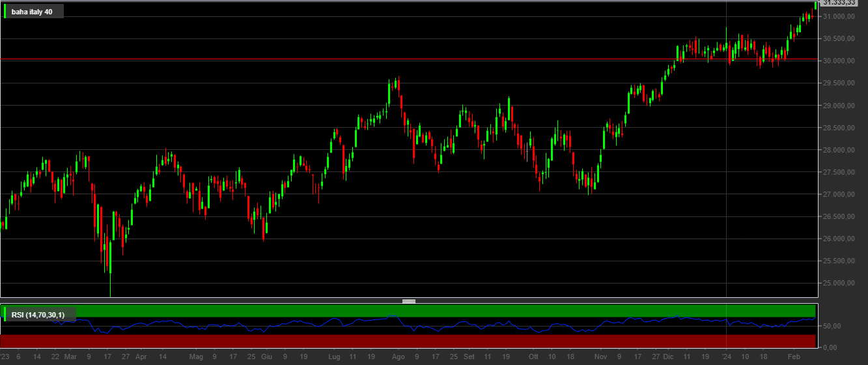
Task: Click the 'Mar' month label on time axis
Action: tap(70, 357)
